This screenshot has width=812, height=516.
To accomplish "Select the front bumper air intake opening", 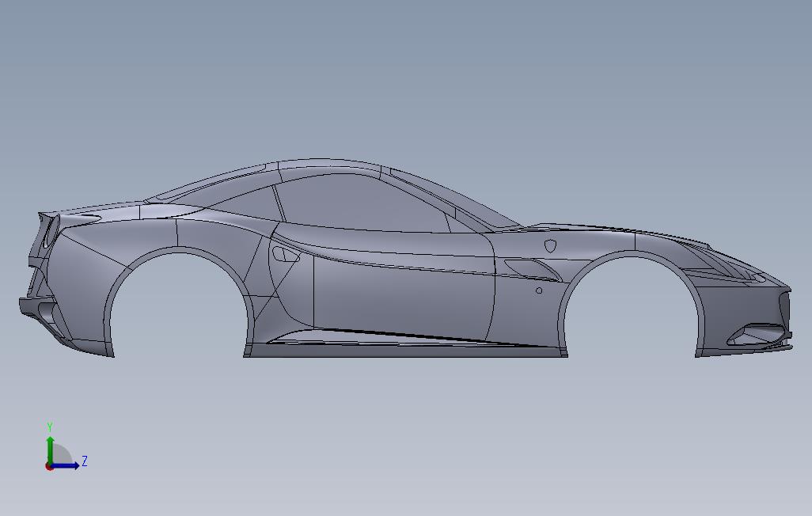I will coord(756,335).
